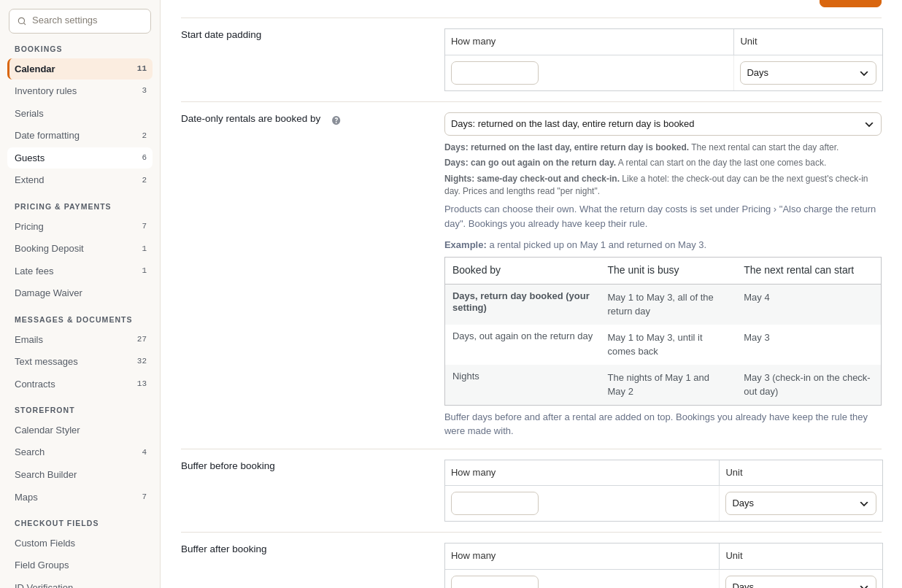This screenshot has height=588, width=902.
Task: Click 'May 3 (check-in on the check-out day)' cell
Action: (807, 384)
